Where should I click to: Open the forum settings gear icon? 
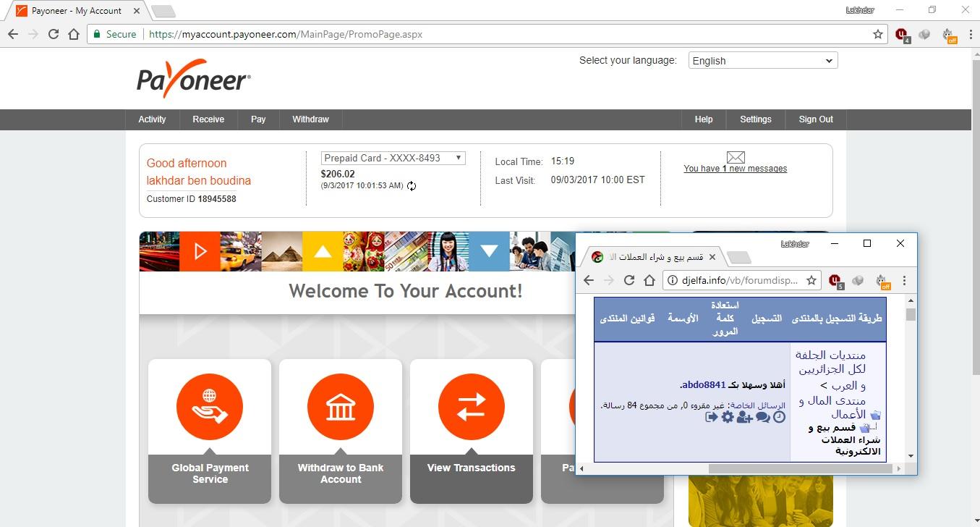pyautogui.click(x=728, y=417)
